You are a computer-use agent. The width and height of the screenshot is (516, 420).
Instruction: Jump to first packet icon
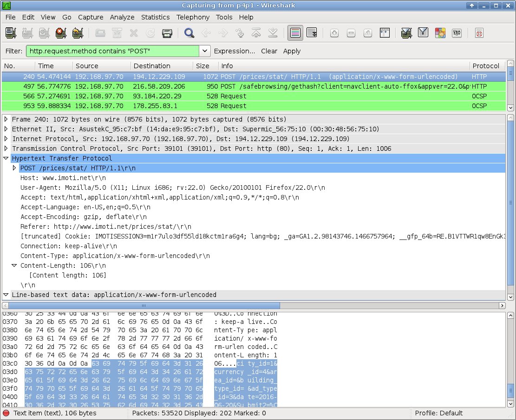tap(256, 33)
